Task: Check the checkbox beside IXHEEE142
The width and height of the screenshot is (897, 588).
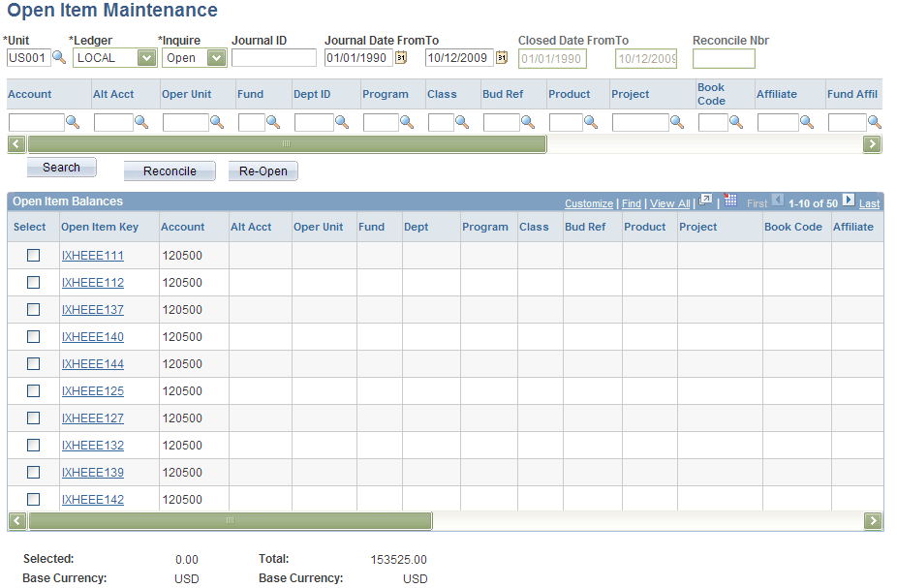Action: click(x=34, y=499)
